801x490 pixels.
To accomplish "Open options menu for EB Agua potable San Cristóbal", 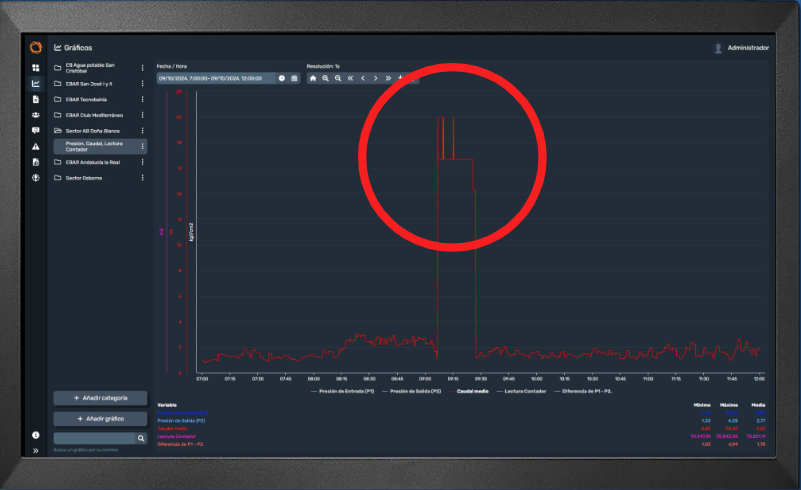I will click(x=143, y=68).
